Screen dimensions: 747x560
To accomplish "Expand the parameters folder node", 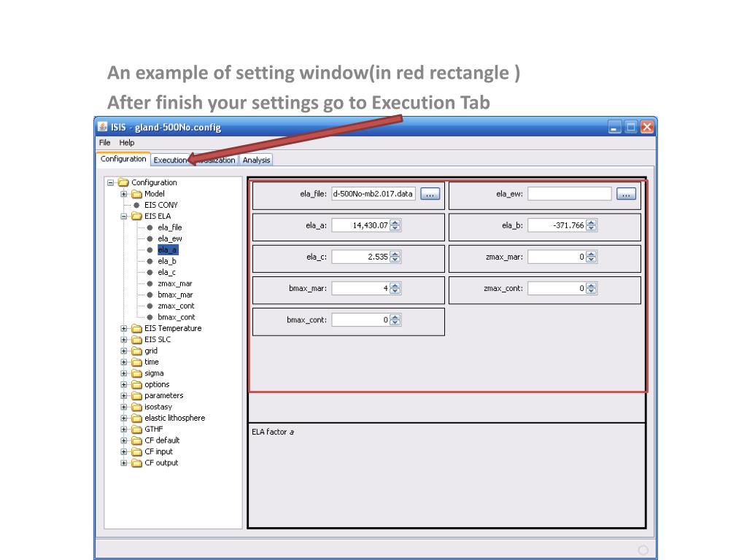I will (124, 396).
